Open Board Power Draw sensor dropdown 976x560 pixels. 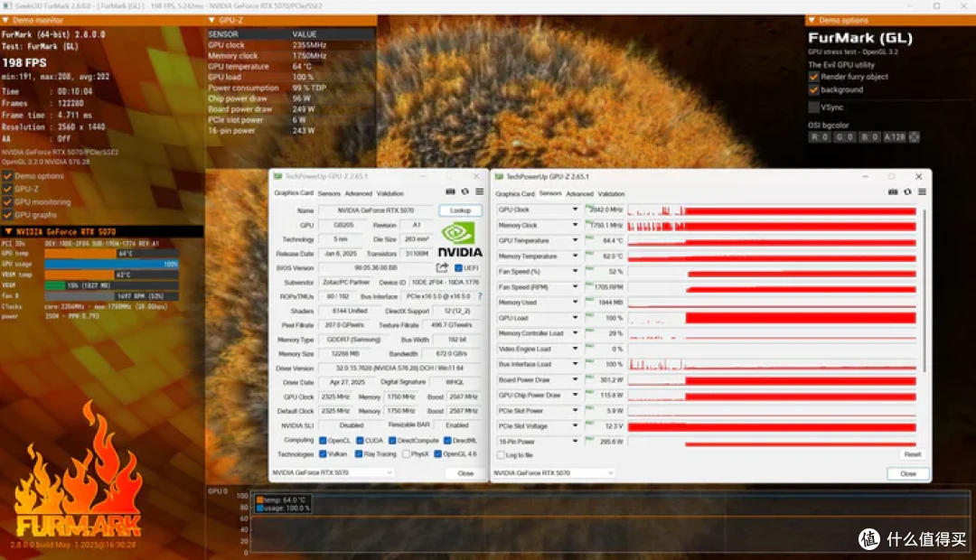coord(575,379)
